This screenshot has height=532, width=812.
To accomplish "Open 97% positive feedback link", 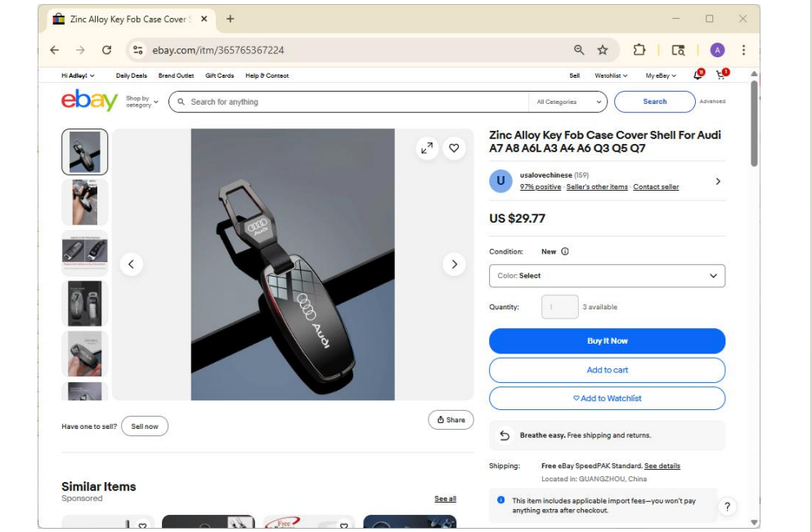I will [x=541, y=187].
